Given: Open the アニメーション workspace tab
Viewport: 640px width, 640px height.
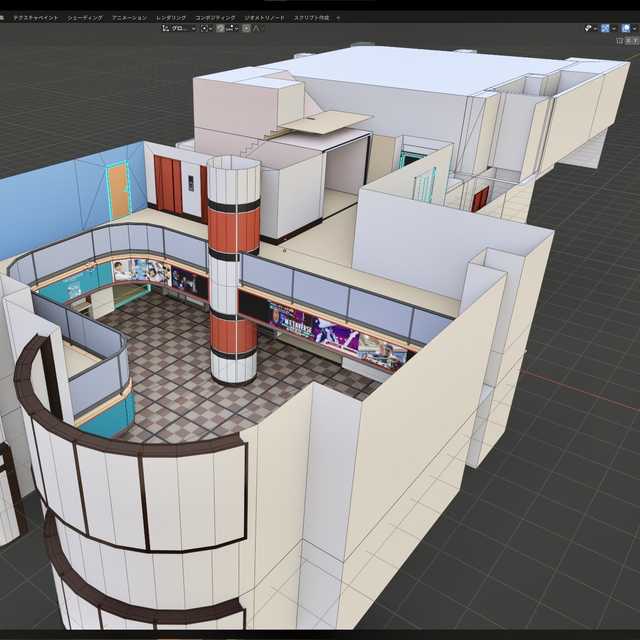Looking at the screenshot, I should pos(129,18).
